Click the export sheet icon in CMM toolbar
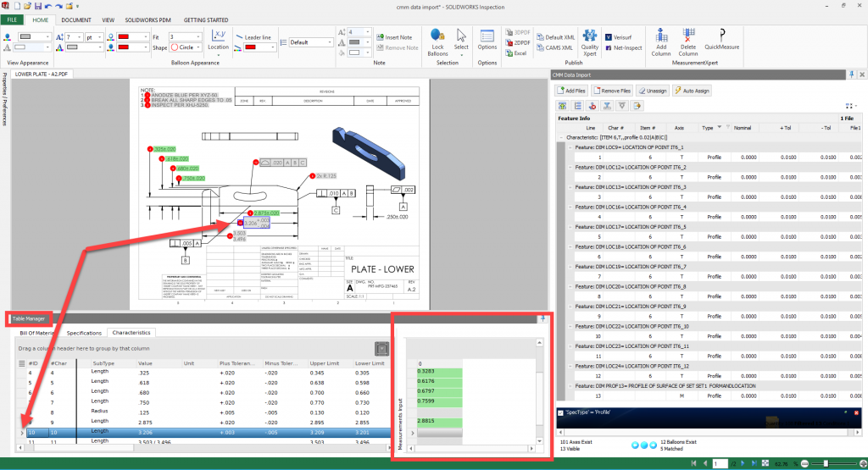This screenshot has width=868, height=470. tap(637, 106)
